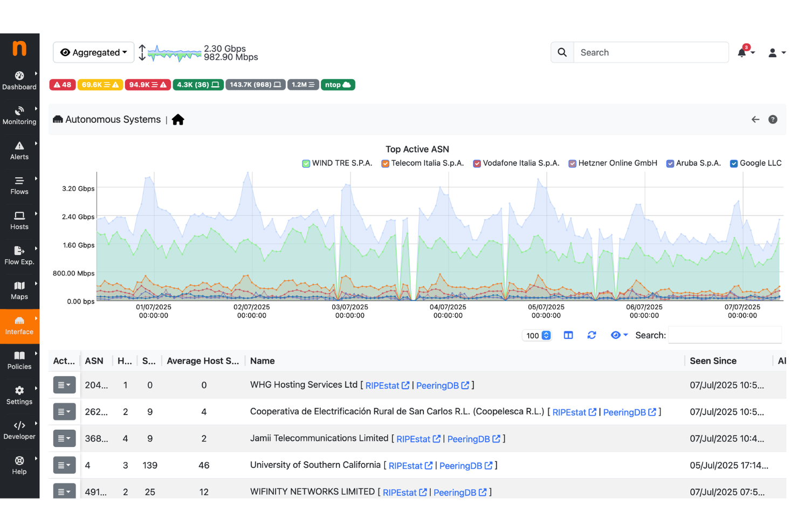Open the Aggregated interface dropdown

point(93,52)
